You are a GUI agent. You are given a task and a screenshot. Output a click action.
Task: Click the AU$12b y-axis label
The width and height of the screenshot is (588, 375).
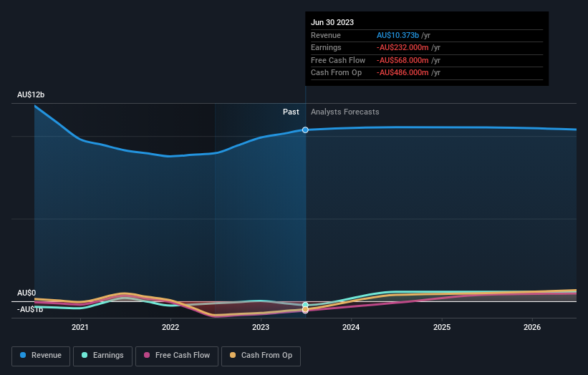click(31, 94)
